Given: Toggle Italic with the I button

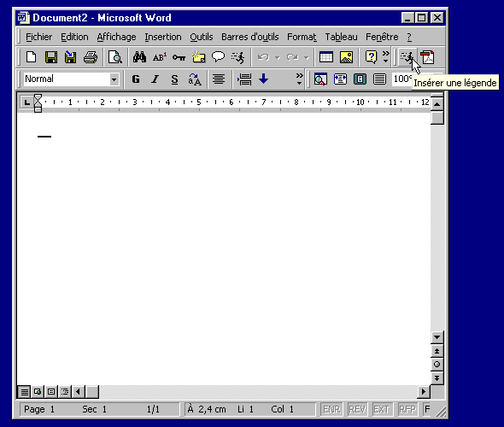Looking at the screenshot, I should pyautogui.click(x=155, y=79).
